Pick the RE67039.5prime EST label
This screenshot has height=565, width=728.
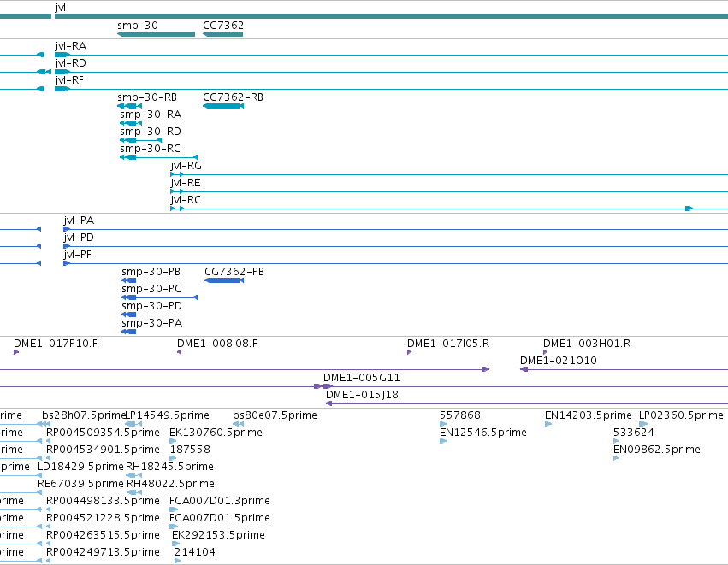click(x=80, y=485)
